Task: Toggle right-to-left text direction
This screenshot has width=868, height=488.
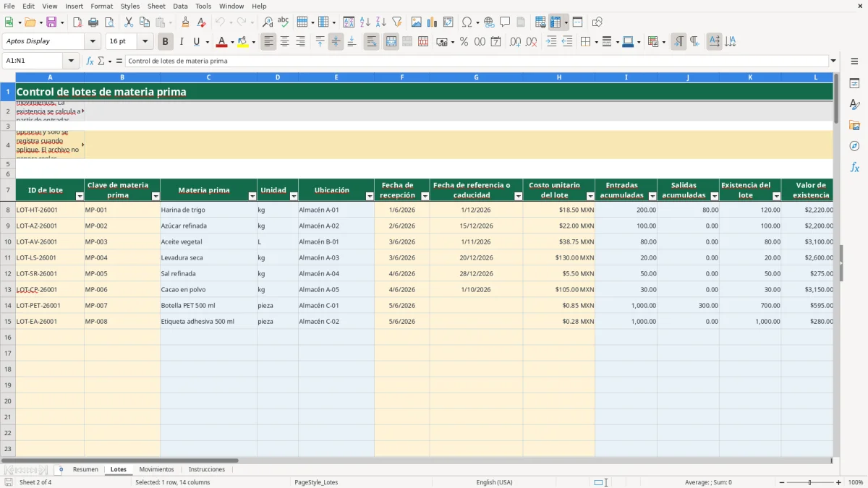Action: coord(694,42)
